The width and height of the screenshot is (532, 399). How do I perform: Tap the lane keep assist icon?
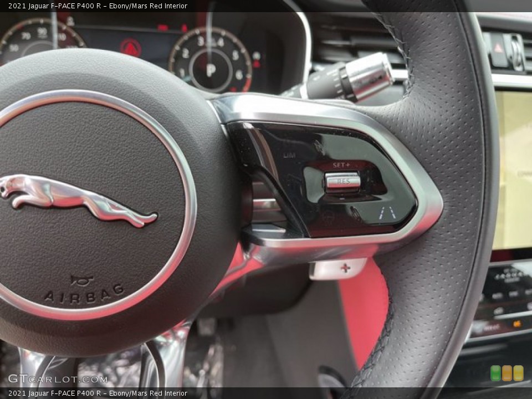coord(387,213)
